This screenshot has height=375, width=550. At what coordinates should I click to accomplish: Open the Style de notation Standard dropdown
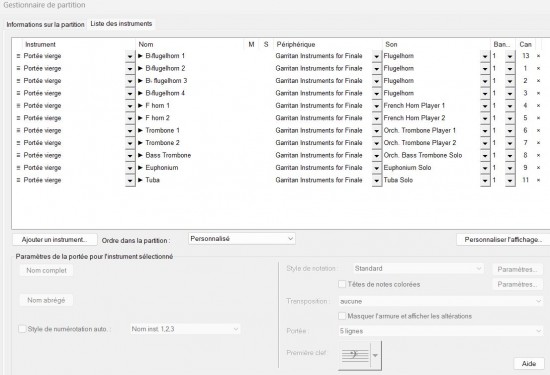(x=418, y=269)
